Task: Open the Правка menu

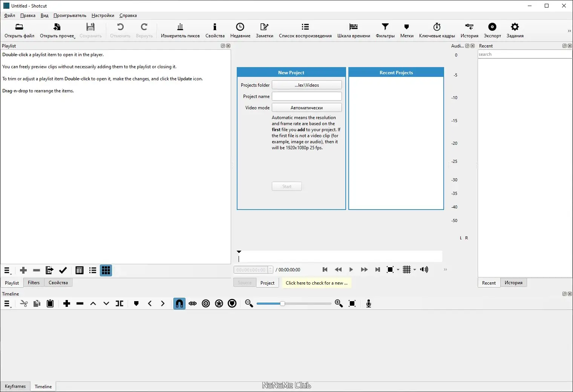Action: [28, 15]
